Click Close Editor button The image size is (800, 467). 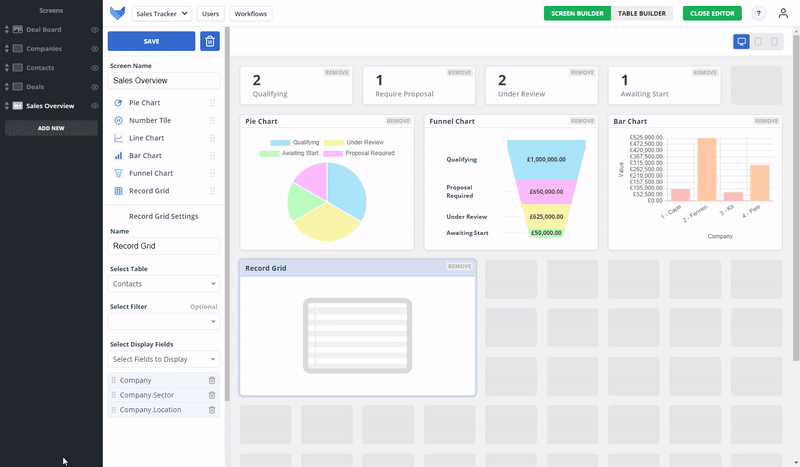712,13
